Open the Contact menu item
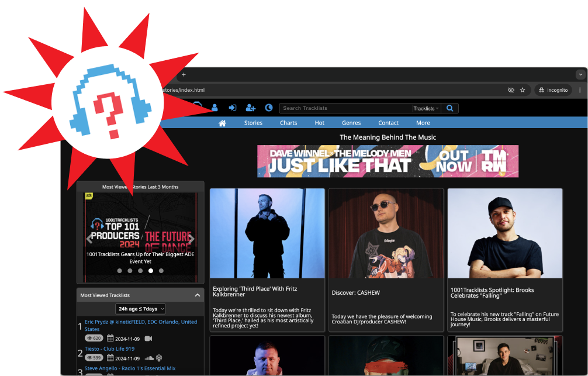This screenshot has height=376, width=588. 388,123
